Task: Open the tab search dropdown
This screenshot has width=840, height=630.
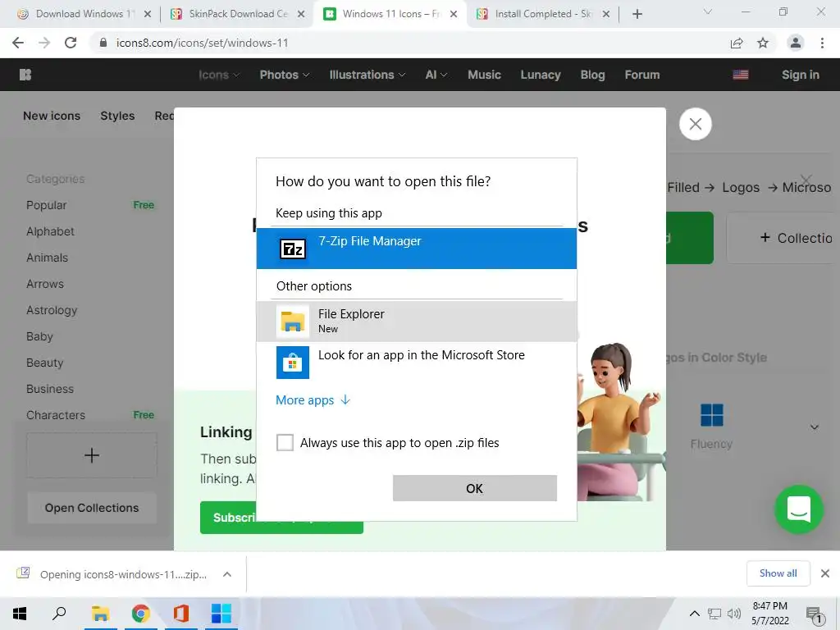Action: tap(707, 11)
